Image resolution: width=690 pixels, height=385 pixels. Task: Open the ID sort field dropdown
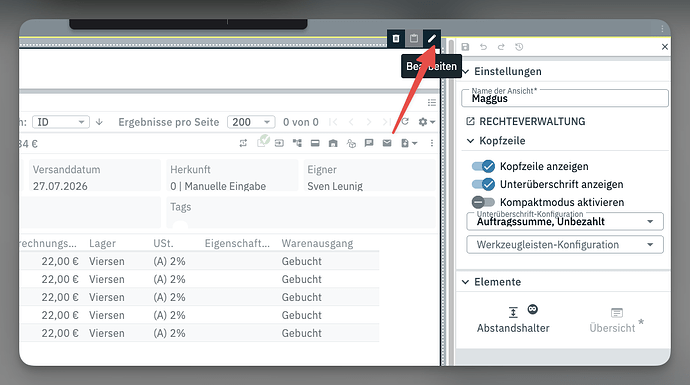pos(61,122)
